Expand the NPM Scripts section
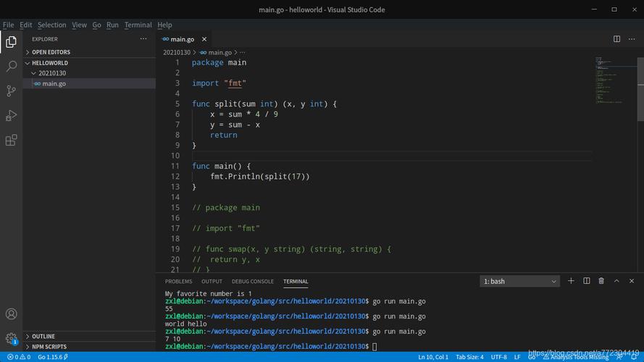Viewport: 644px width, 362px height. (x=89, y=347)
